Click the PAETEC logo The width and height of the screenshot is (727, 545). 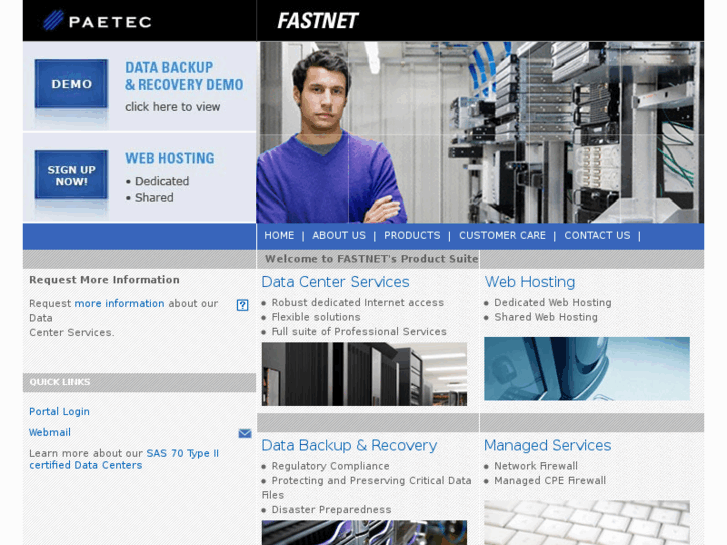[x=97, y=21]
